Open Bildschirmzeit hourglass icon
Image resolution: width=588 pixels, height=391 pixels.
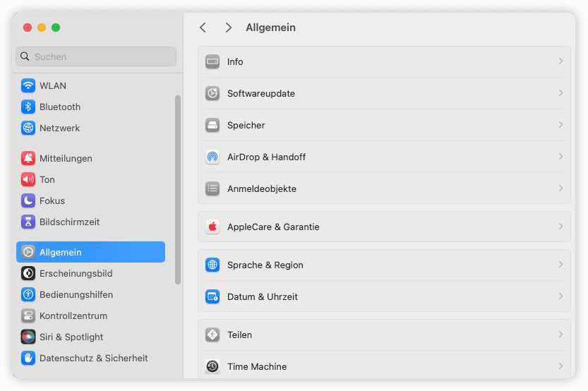[28, 222]
